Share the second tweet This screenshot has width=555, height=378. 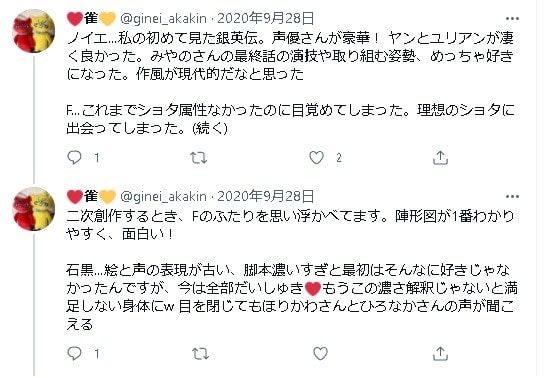click(440, 353)
